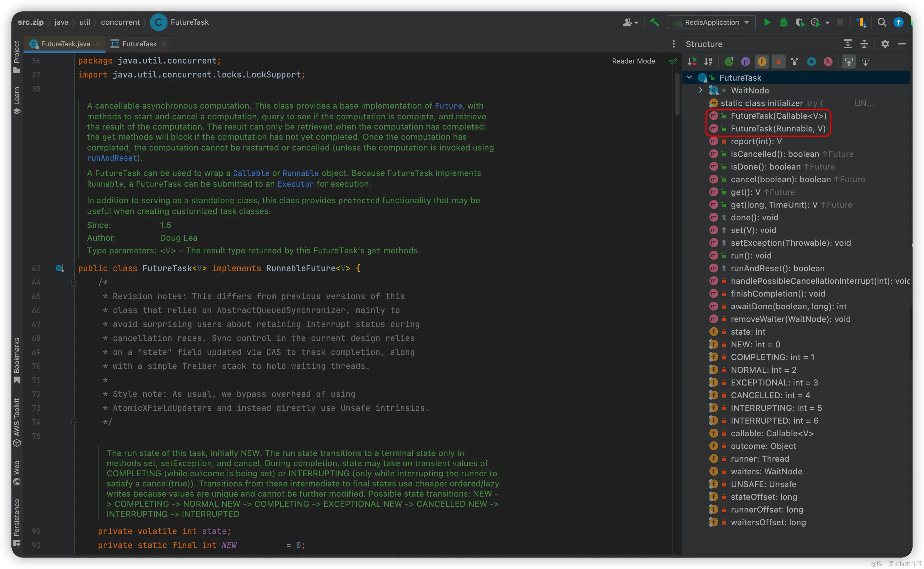Open RedisApplication run configuration dropdown

pos(712,23)
